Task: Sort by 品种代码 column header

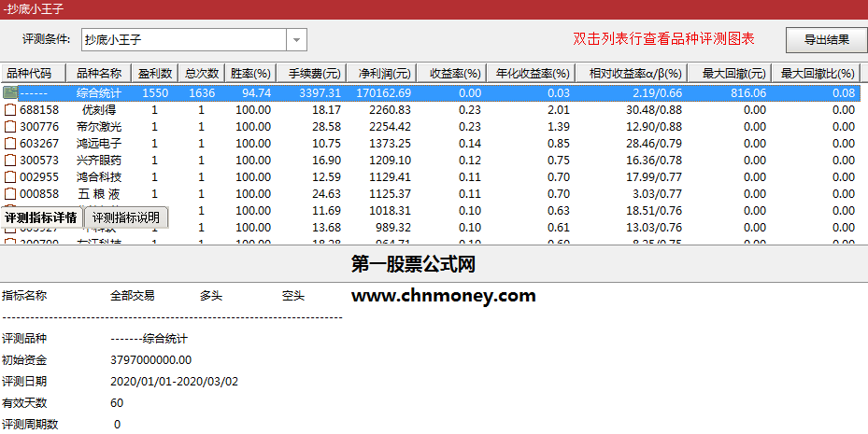Action: pos(34,73)
